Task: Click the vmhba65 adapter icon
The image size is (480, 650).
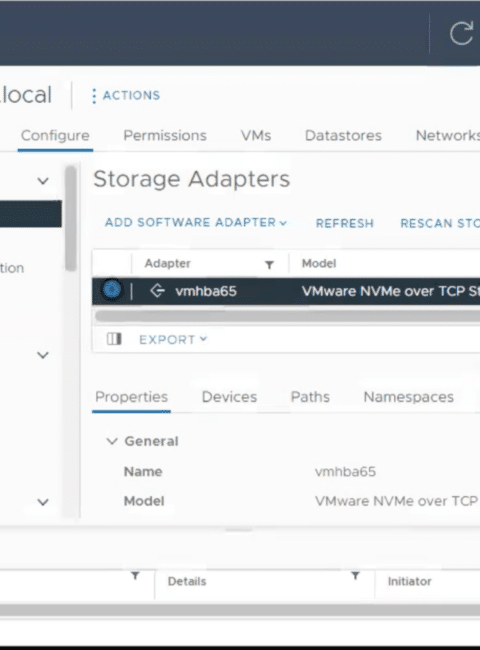Action: tap(157, 291)
